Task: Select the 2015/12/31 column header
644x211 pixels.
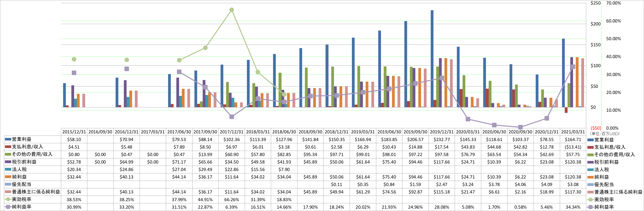Action: click(74, 132)
